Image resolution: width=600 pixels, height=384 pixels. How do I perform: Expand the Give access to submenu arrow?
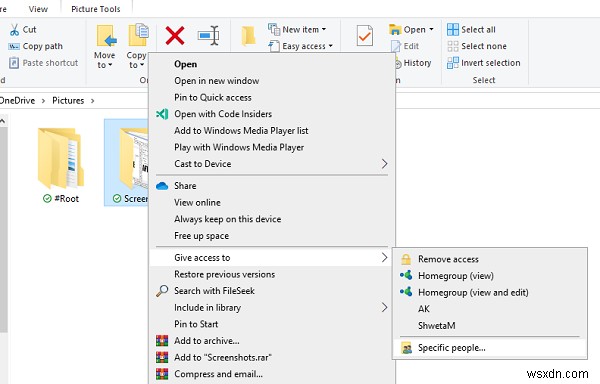point(384,258)
